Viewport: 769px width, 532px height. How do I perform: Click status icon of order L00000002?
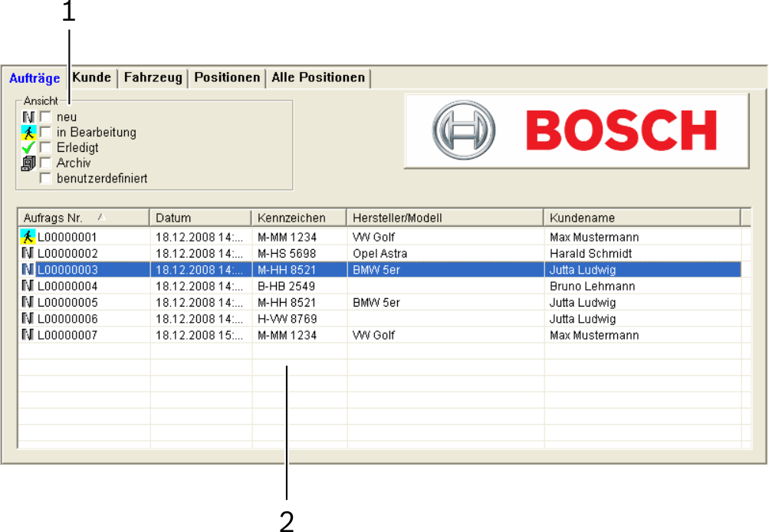click(28, 253)
